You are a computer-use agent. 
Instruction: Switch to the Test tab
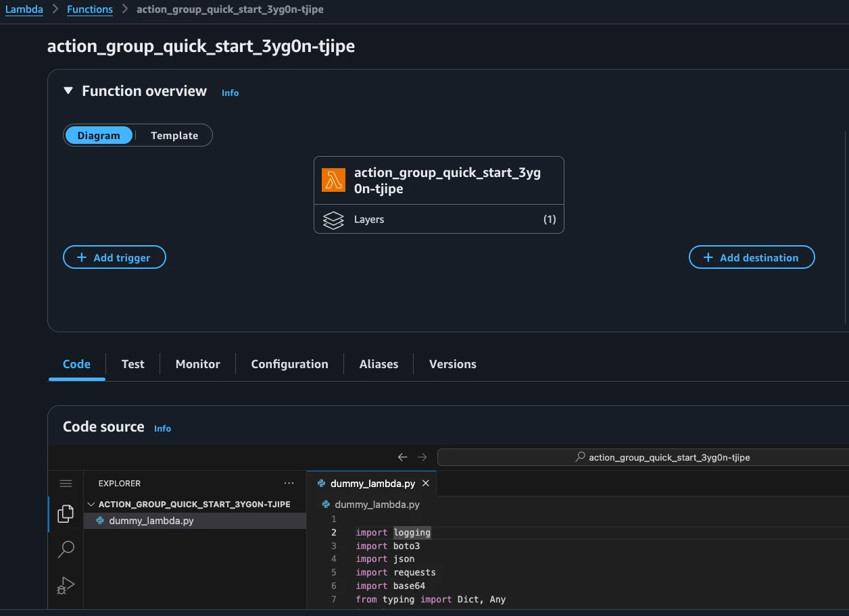click(x=133, y=364)
